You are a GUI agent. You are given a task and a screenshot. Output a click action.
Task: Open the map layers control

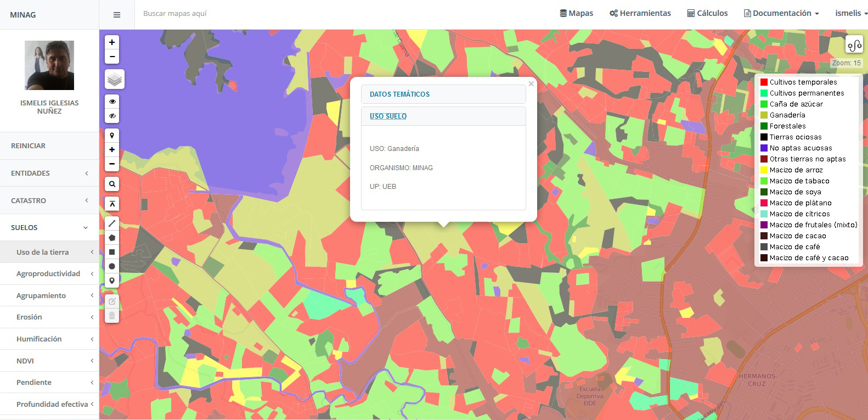[115, 80]
